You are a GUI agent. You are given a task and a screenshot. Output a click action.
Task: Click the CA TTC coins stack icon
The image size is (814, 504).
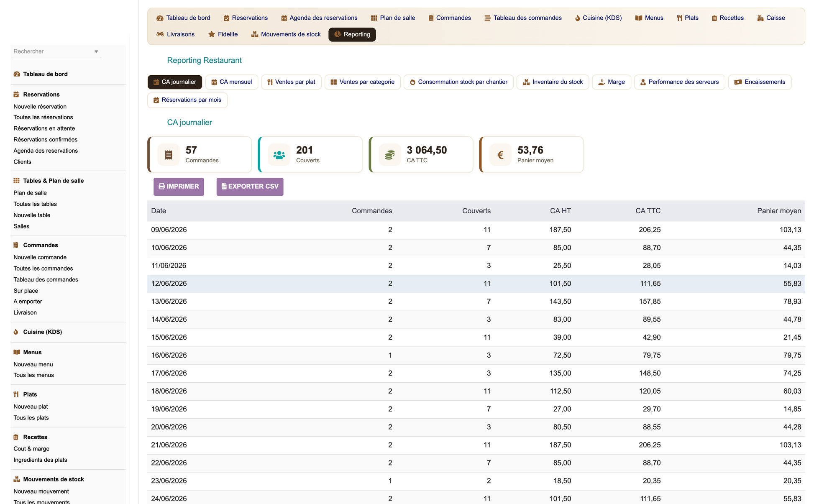pyautogui.click(x=390, y=155)
